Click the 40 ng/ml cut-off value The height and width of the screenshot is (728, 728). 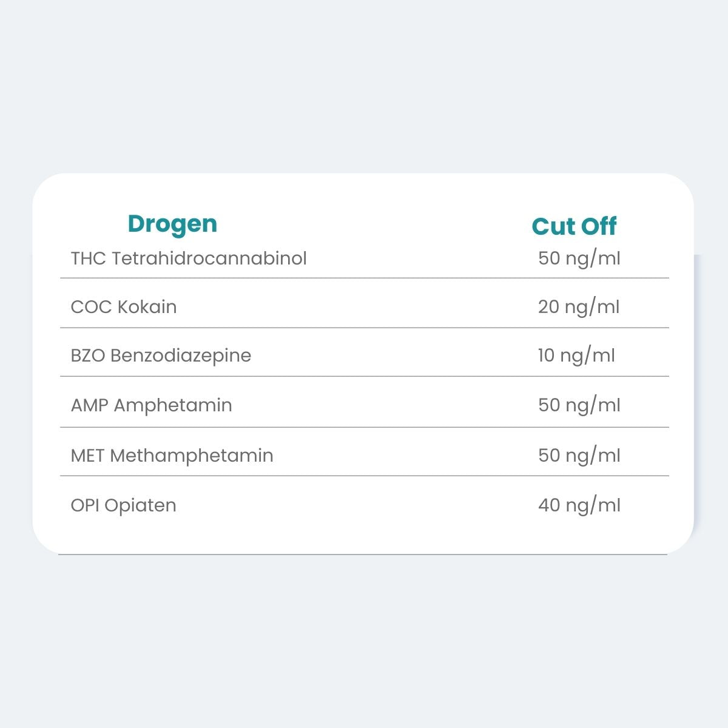579,505
